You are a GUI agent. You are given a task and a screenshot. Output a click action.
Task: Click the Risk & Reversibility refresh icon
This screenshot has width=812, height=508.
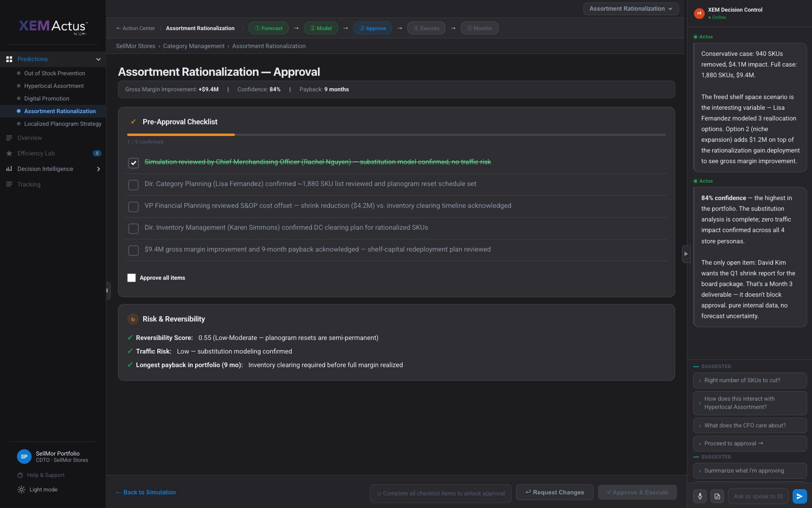(x=133, y=319)
